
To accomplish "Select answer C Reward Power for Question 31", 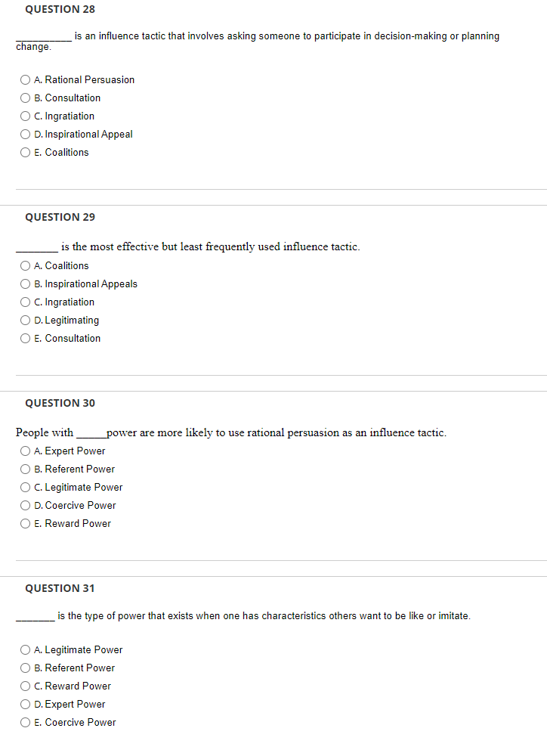I will (x=25, y=686).
